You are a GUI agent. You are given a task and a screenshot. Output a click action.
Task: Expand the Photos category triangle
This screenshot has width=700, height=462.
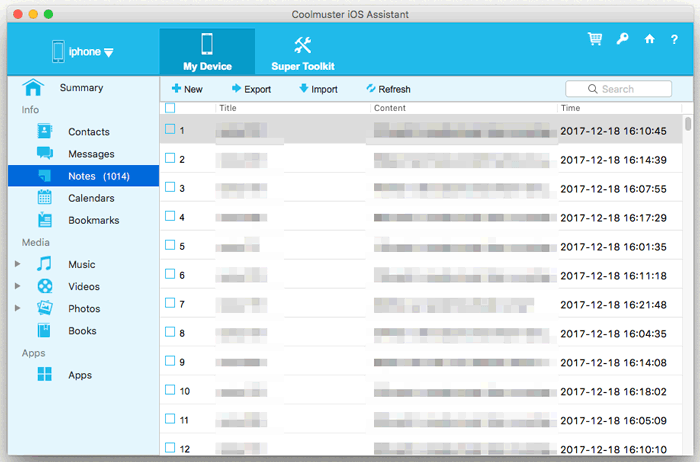[17, 308]
